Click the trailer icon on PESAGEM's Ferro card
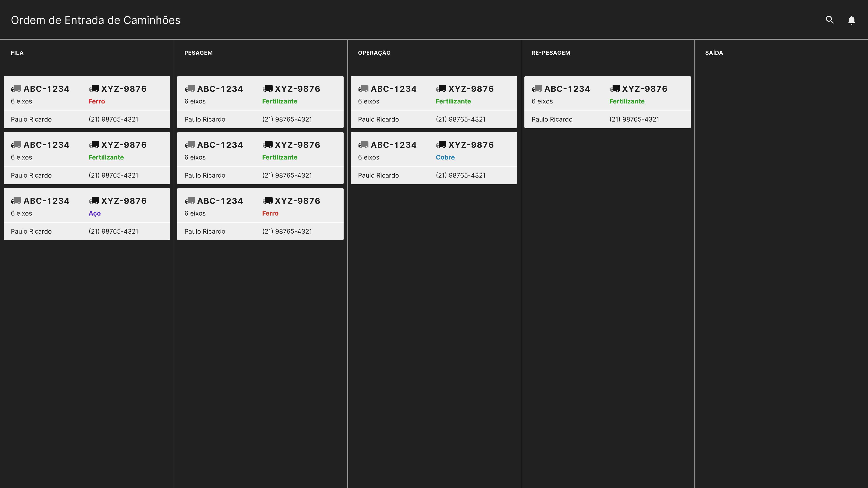Viewport: 868px width, 488px height. (268, 201)
